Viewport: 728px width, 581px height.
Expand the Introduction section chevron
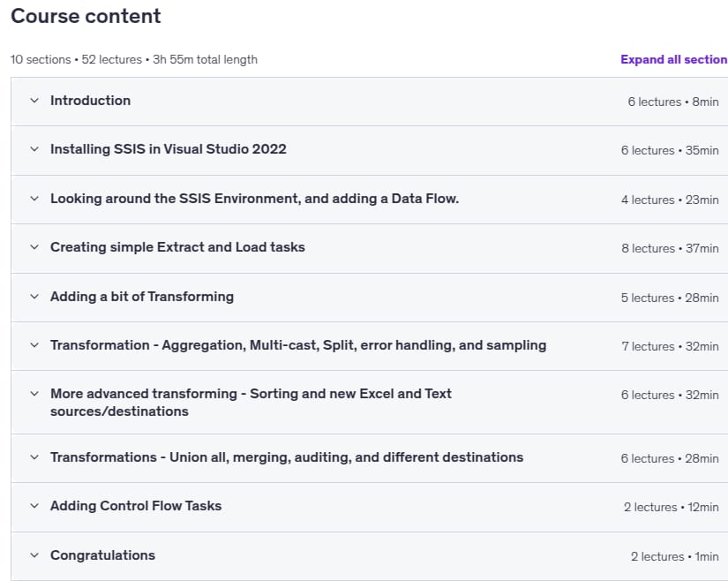[x=34, y=101]
